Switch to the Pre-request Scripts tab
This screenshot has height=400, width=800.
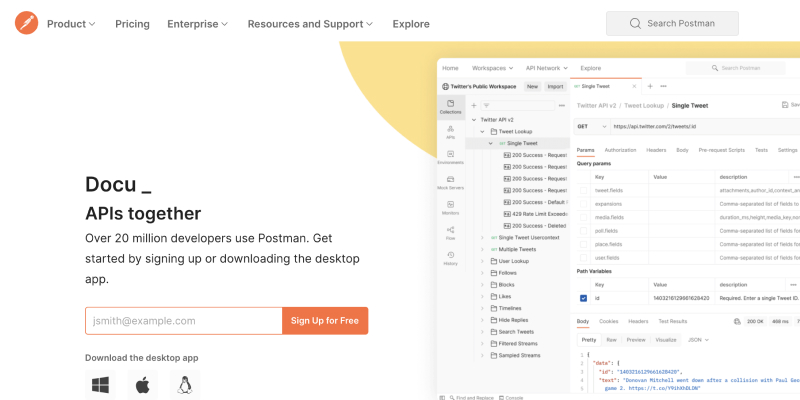pyautogui.click(x=721, y=150)
